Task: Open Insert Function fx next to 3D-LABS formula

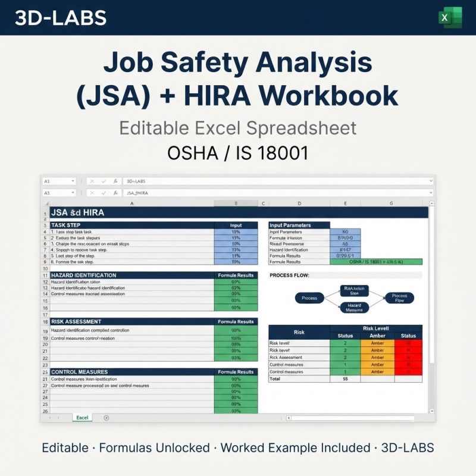Action: click(x=115, y=181)
